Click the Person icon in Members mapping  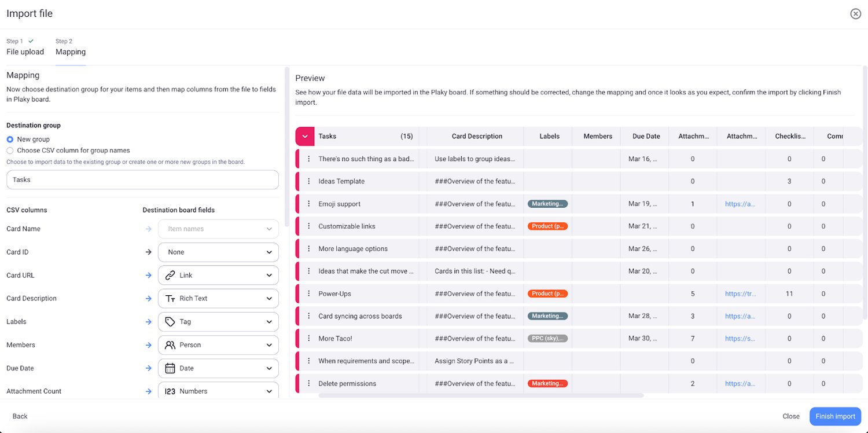170,345
